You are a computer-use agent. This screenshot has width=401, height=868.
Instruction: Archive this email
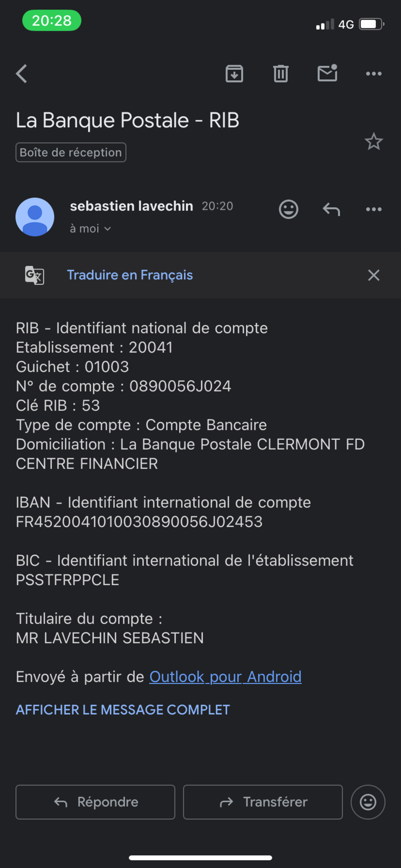pyautogui.click(x=234, y=73)
